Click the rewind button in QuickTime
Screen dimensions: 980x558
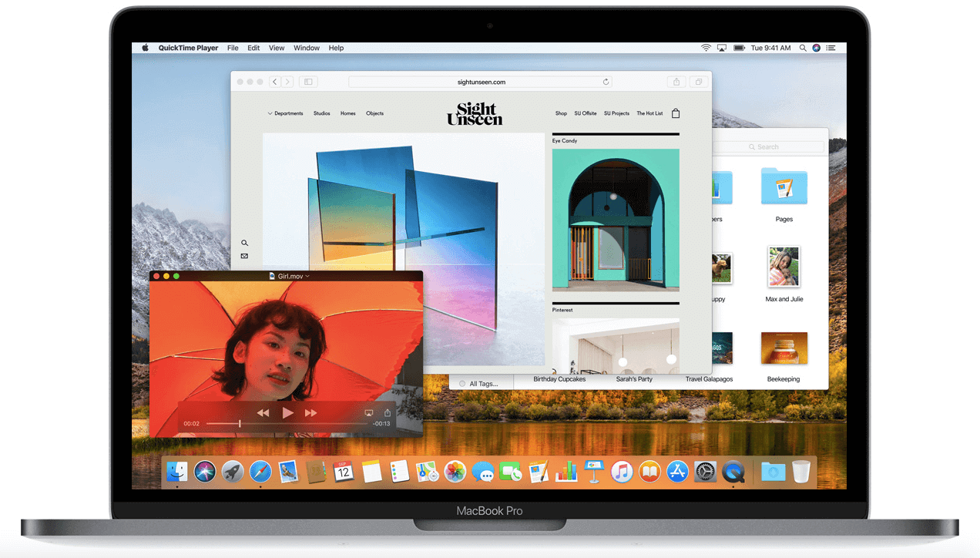(x=263, y=413)
